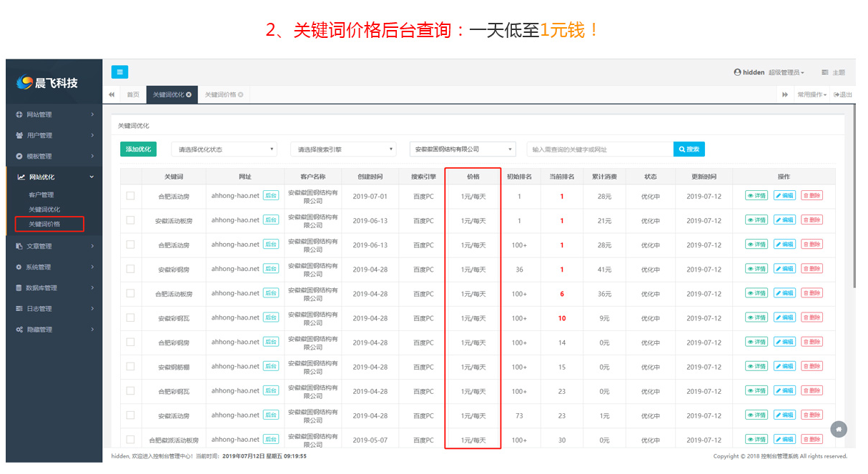Open the client dropdown showing 安徽徽固钢结构有限公司
Screen dimensions: 868x474
point(463,149)
